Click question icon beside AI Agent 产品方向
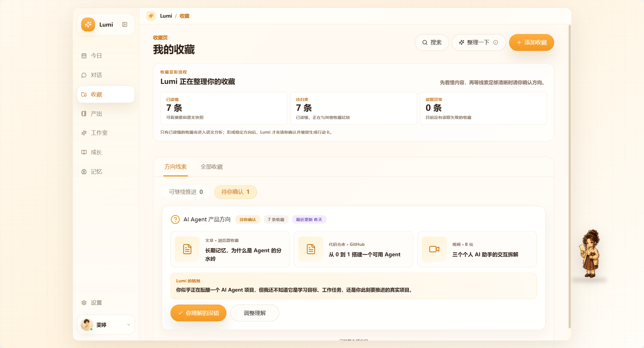The height and width of the screenshot is (348, 644). pyautogui.click(x=175, y=220)
